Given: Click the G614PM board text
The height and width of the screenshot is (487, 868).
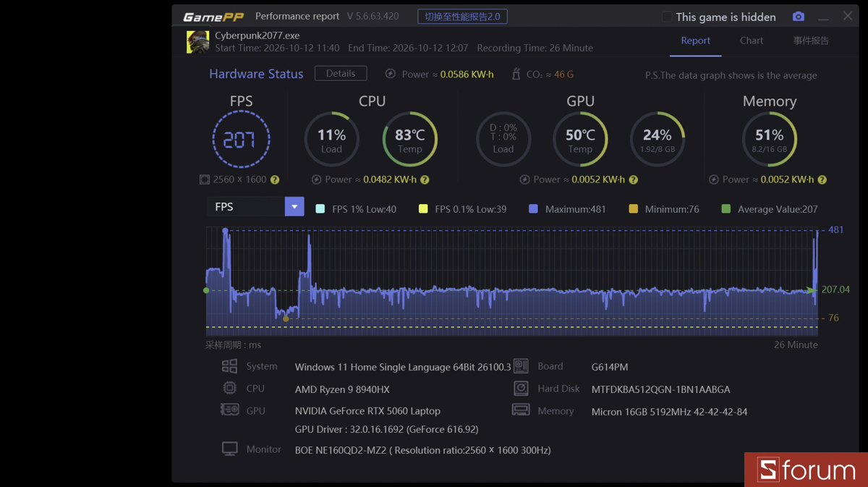Looking at the screenshot, I should [x=610, y=367].
